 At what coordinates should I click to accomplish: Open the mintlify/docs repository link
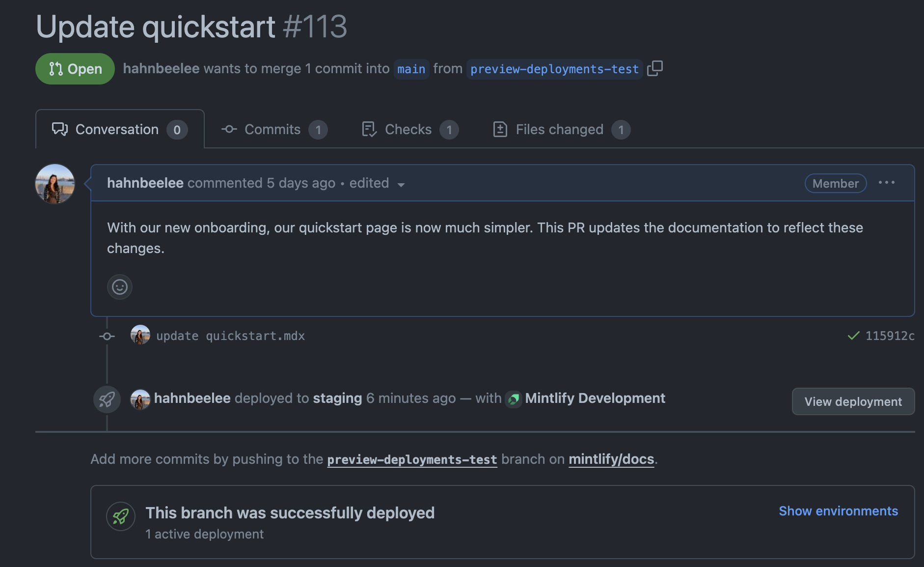tap(611, 459)
